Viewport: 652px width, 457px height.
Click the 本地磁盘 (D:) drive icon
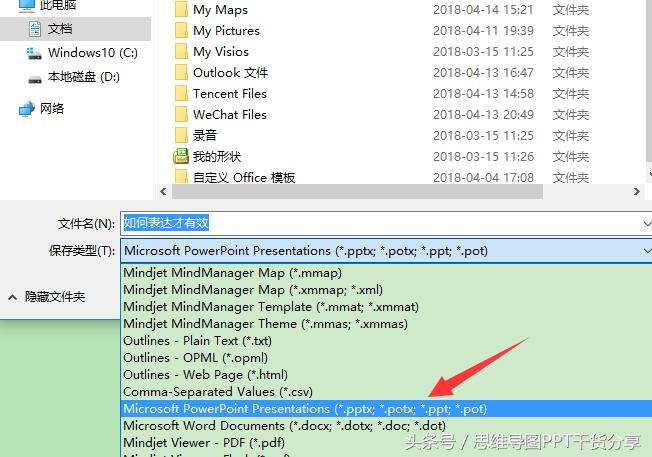[x=35, y=79]
